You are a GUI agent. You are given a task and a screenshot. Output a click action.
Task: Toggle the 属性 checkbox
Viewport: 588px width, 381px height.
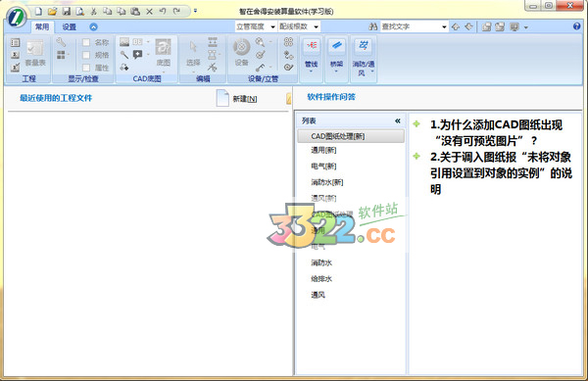click(x=86, y=68)
